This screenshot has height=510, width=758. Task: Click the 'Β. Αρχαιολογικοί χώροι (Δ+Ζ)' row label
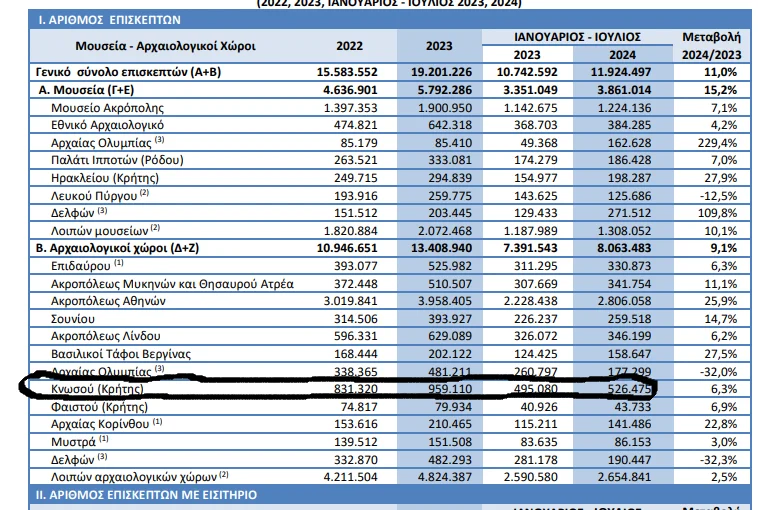(117, 248)
